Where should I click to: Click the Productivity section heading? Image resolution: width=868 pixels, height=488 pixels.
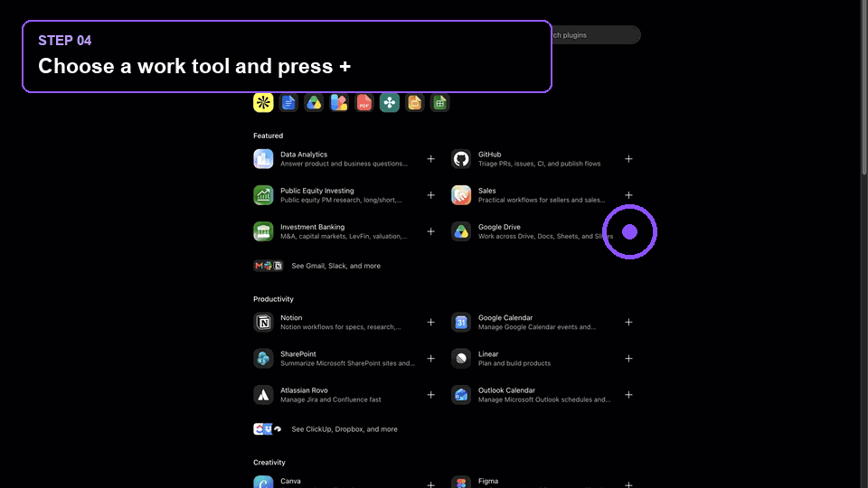[x=273, y=299]
